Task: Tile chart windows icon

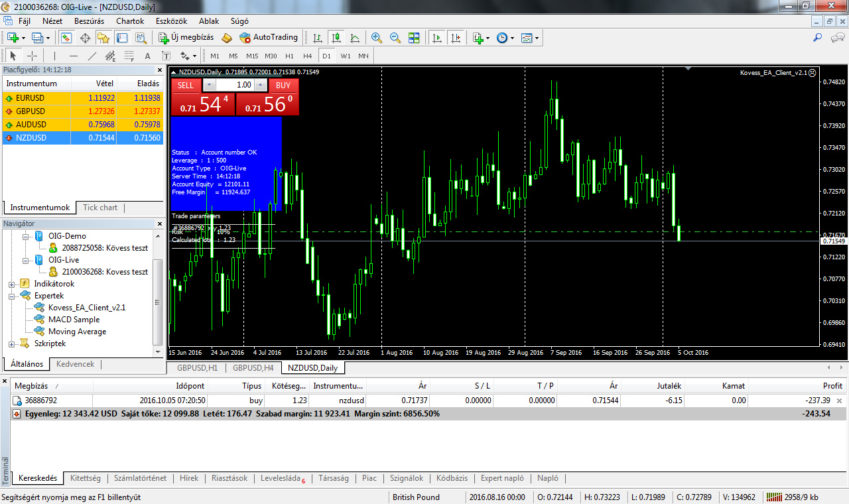Action: 414,38
